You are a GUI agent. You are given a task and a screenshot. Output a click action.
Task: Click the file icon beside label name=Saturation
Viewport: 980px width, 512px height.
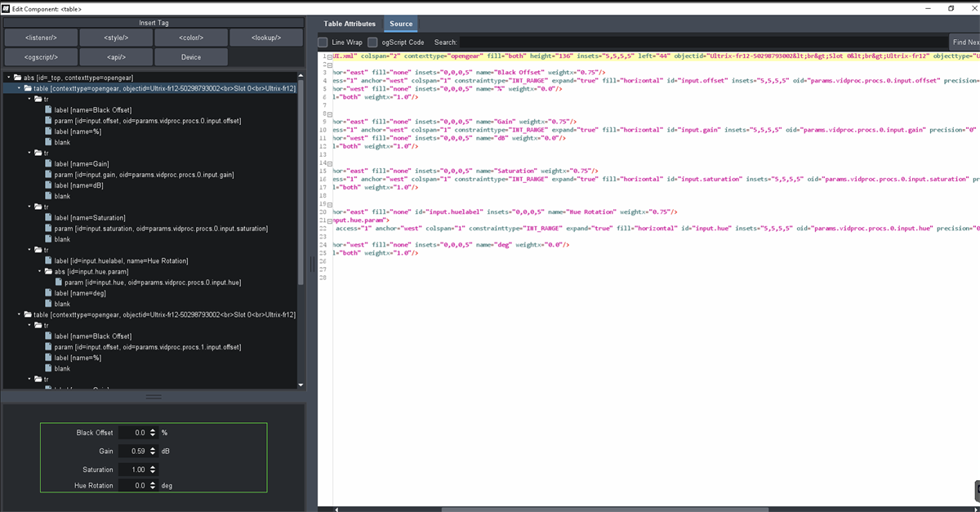[x=48, y=218]
